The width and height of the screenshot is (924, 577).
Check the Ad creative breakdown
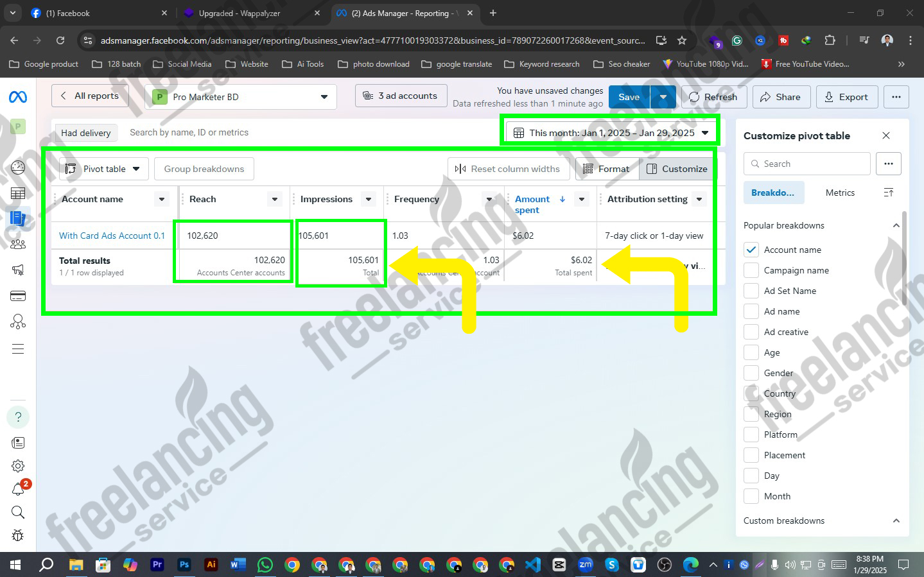751,332
